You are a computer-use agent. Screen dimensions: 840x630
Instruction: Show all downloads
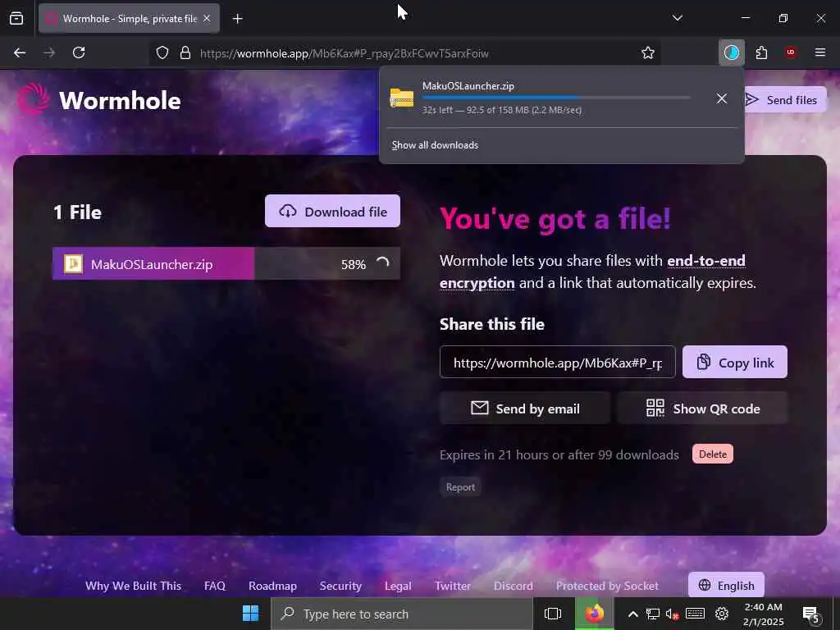[x=435, y=145]
